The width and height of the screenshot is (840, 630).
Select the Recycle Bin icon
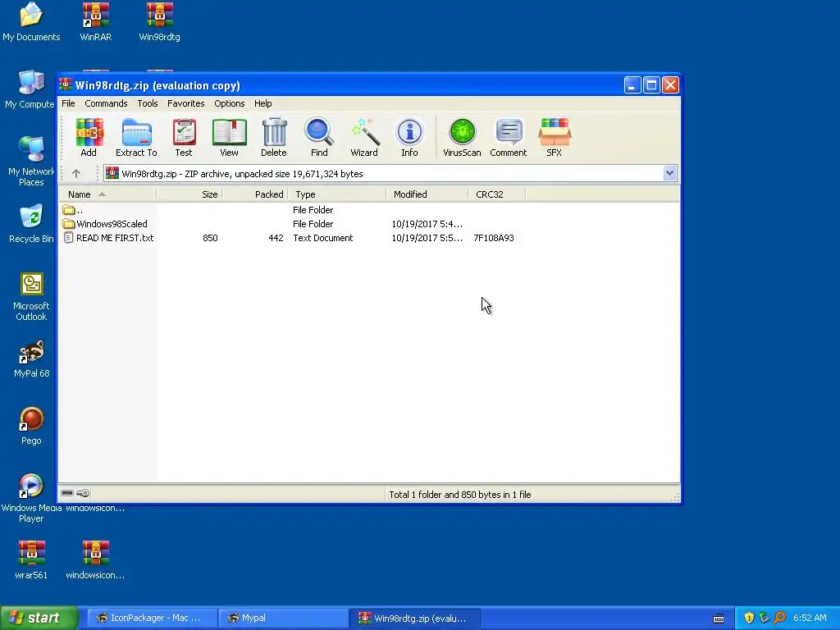pyautogui.click(x=31, y=224)
